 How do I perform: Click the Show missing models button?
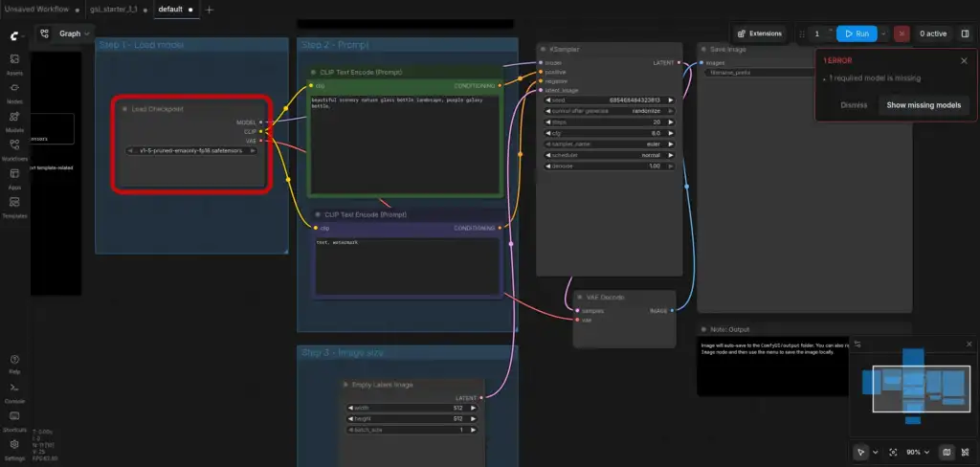click(924, 105)
